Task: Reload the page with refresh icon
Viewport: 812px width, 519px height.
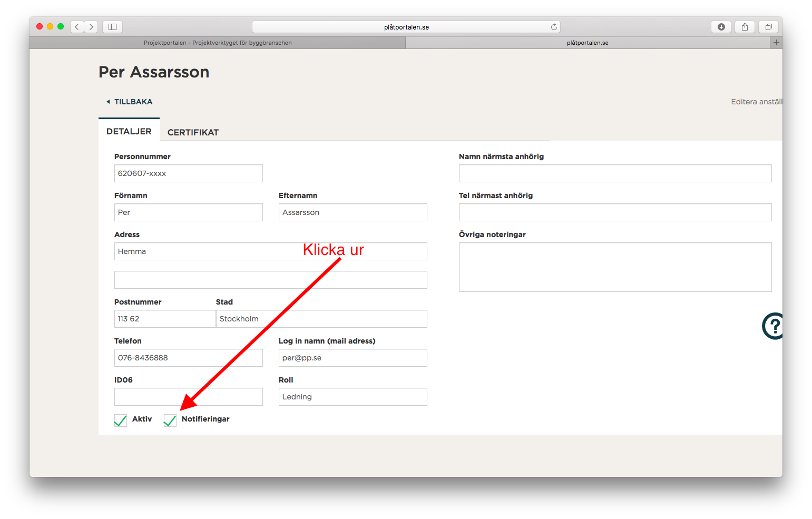Action: pyautogui.click(x=554, y=27)
